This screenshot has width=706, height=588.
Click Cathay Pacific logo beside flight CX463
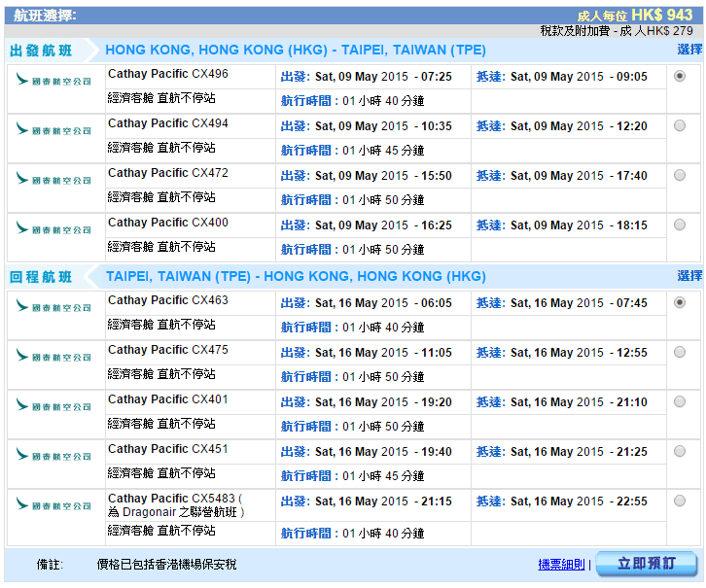53,307
